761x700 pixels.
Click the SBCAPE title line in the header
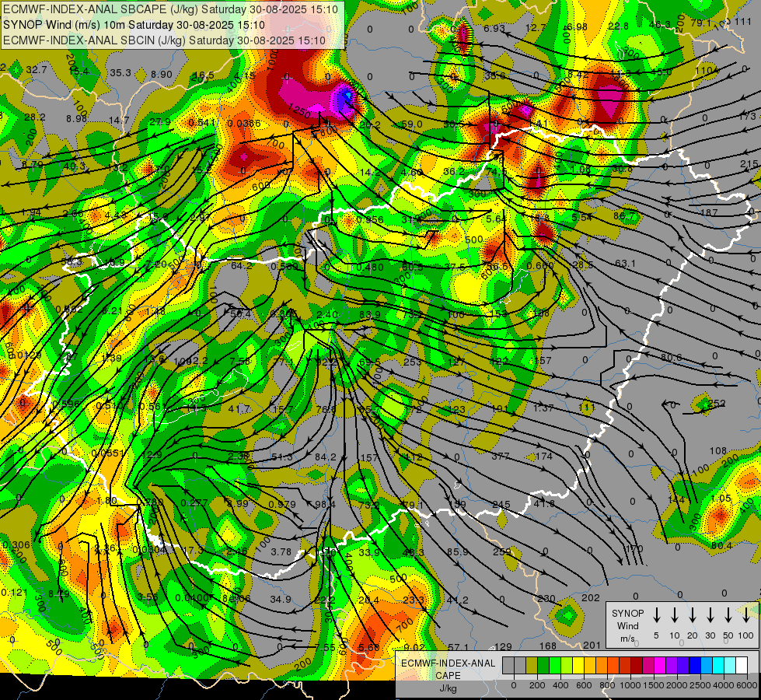click(170, 9)
